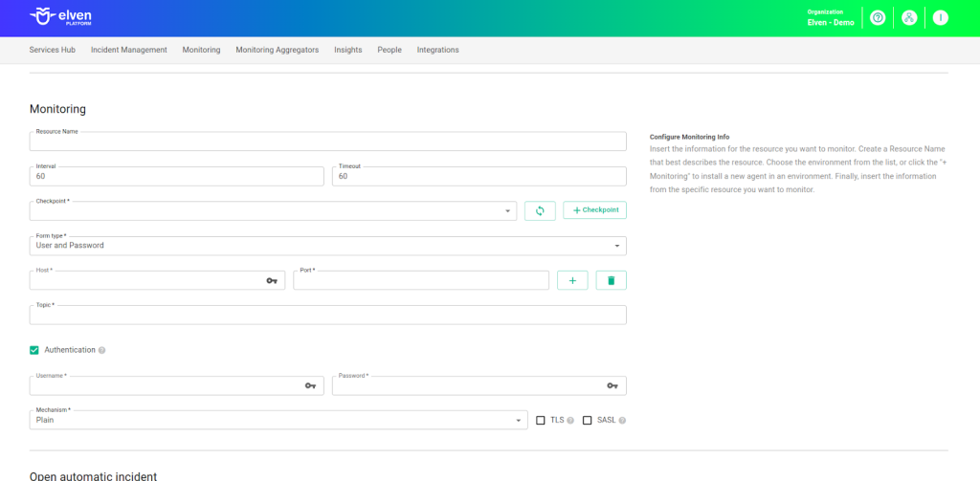Open the Monitoring Aggregators menu
This screenshot has width=980, height=481.
pyautogui.click(x=277, y=50)
